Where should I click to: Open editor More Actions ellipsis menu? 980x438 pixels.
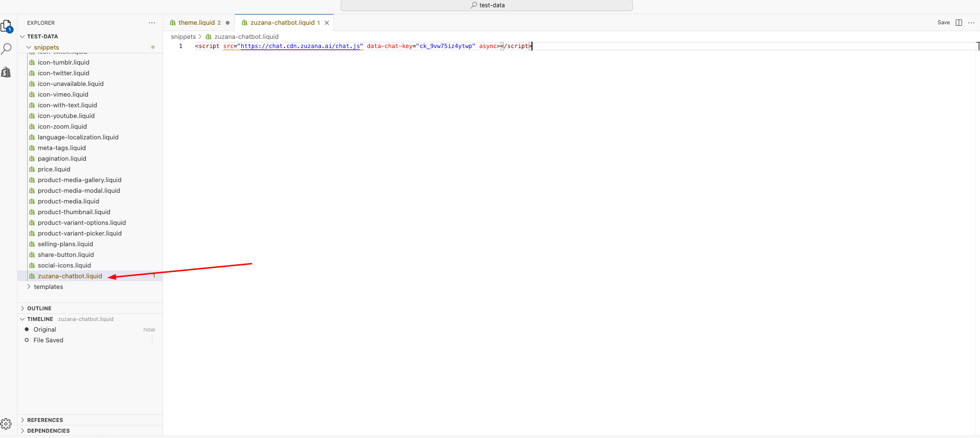click(x=971, y=23)
